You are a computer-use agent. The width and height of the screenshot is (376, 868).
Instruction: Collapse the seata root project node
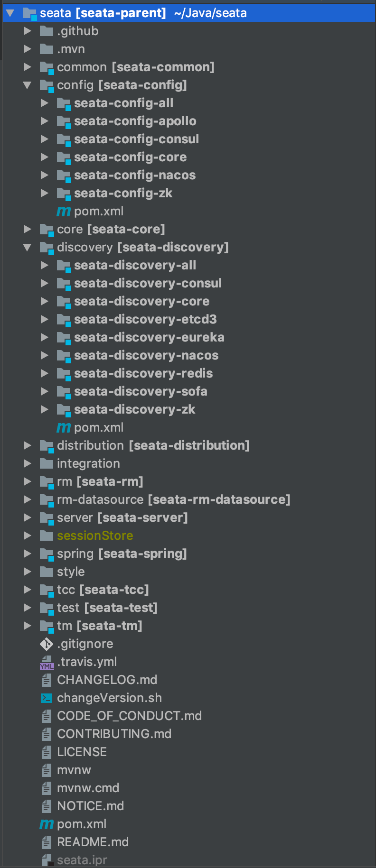[10, 13]
